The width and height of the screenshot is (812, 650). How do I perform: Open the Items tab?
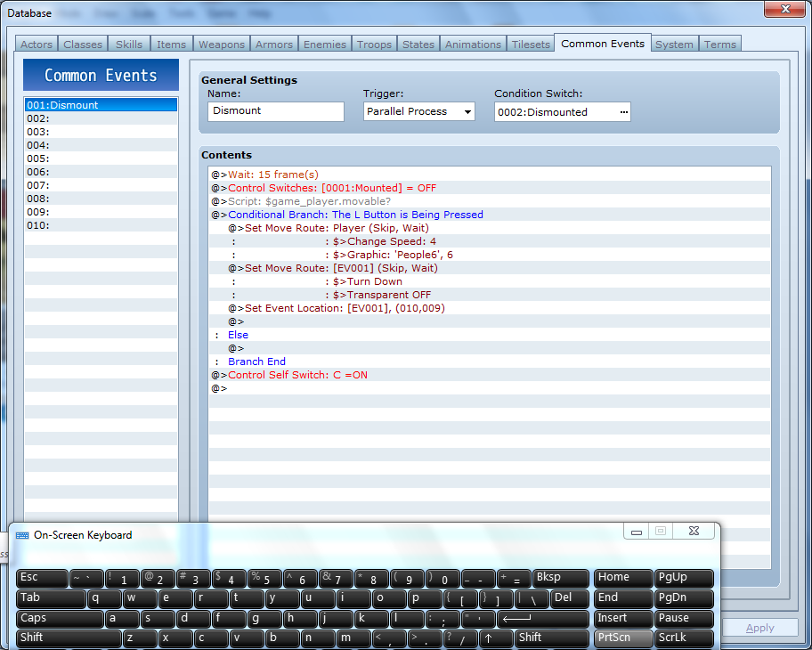(172, 44)
